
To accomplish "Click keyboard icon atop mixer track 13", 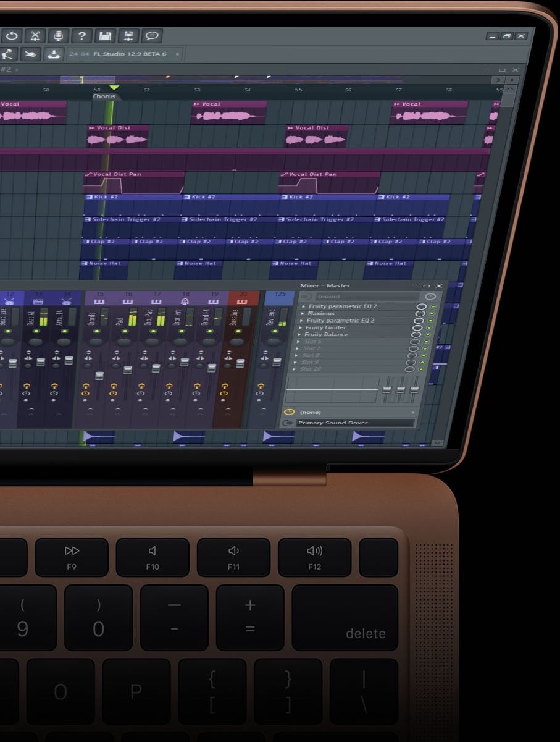I will [x=38, y=301].
